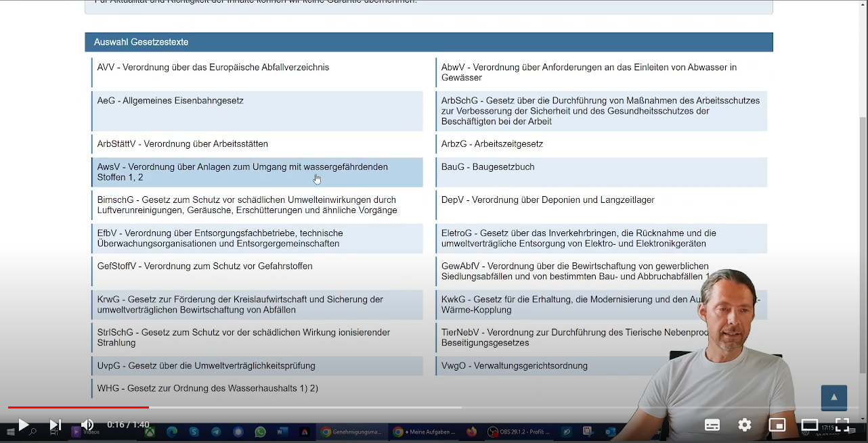Image resolution: width=868 pixels, height=443 pixels.
Task: Open WhatsApp from the taskbar
Action: pos(261,432)
